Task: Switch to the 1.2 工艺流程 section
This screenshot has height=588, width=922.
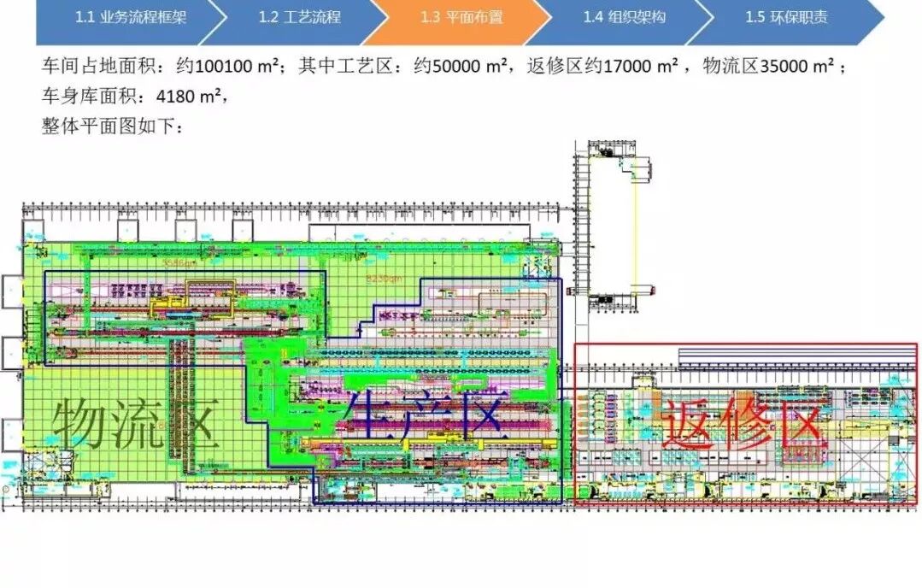Action: [x=299, y=17]
